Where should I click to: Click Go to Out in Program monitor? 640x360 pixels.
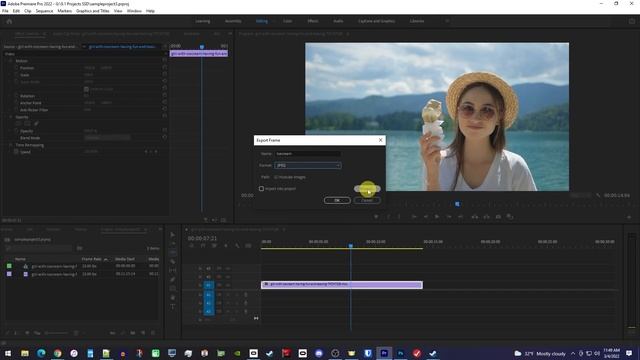pyautogui.click(x=460, y=217)
